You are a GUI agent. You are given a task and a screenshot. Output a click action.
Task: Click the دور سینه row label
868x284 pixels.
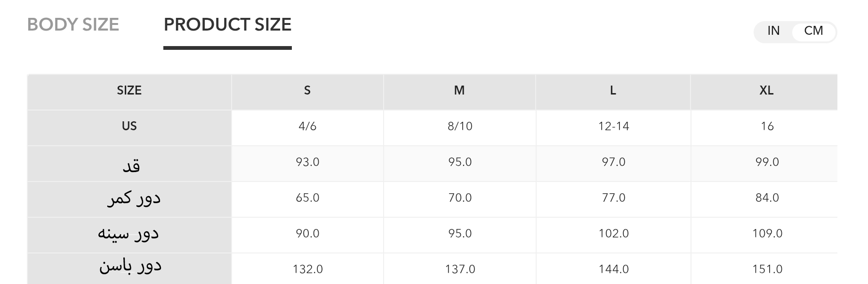[x=128, y=234]
